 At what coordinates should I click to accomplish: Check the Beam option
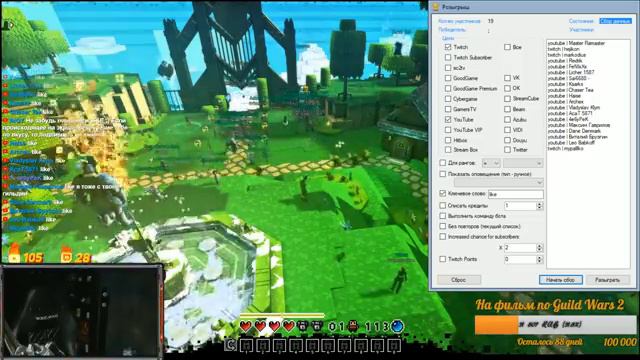point(507,109)
